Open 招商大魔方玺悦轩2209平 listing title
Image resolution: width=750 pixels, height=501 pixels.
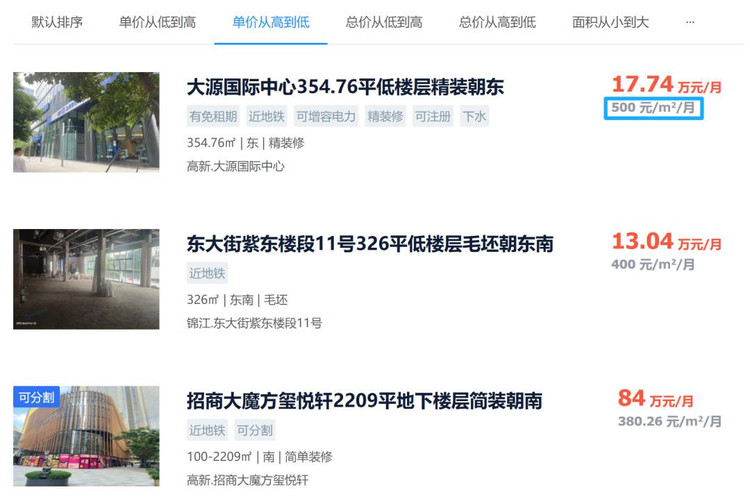point(364,401)
